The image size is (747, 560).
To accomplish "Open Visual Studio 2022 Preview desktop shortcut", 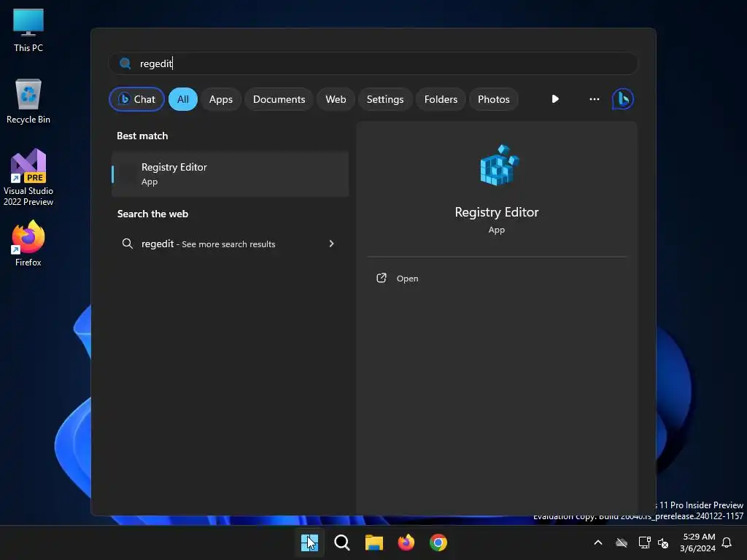I will coord(28,177).
